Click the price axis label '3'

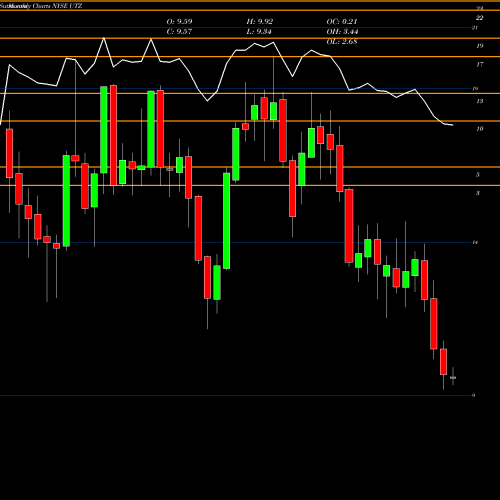478,193
